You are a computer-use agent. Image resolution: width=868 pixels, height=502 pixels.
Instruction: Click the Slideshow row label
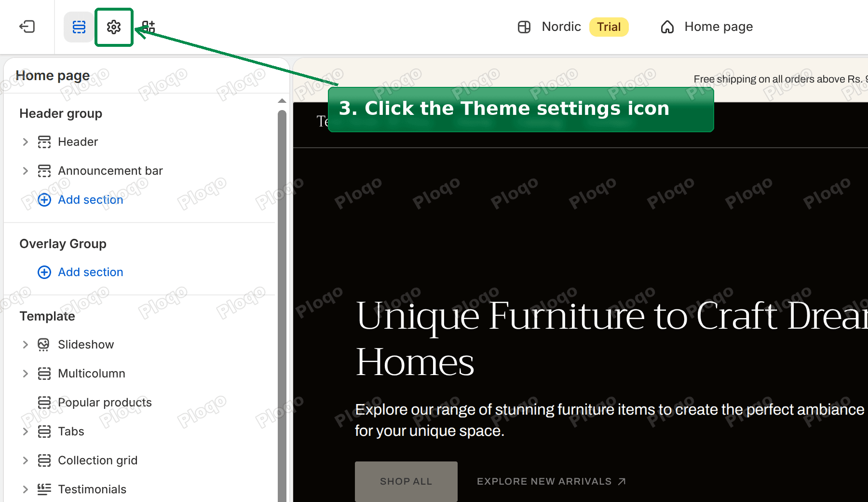click(86, 345)
